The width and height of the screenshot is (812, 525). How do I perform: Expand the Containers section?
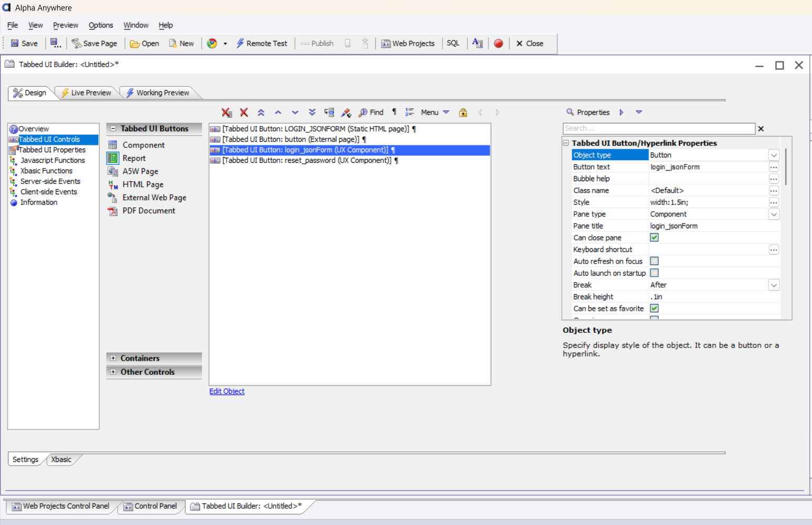(113, 358)
